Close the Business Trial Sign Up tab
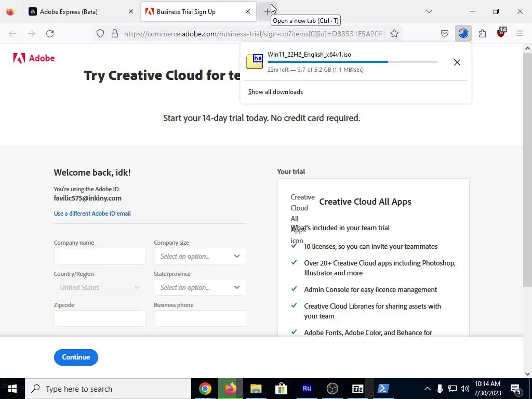The image size is (532, 399). coord(248,11)
